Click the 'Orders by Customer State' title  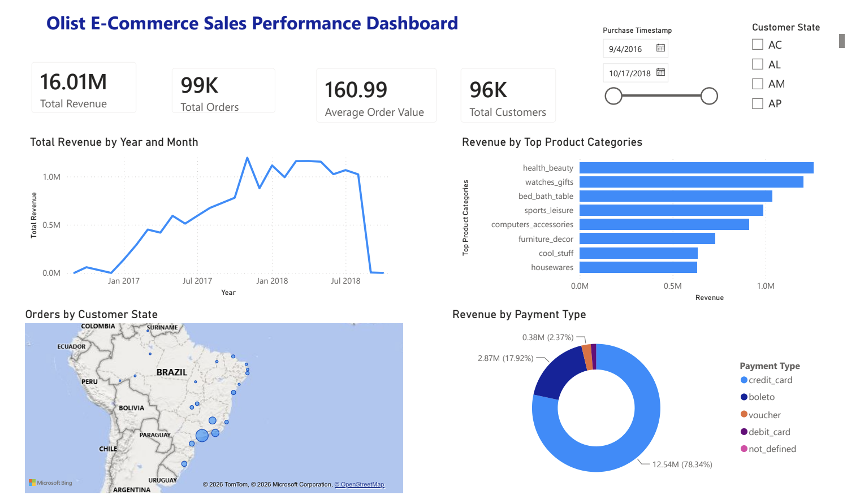92,314
